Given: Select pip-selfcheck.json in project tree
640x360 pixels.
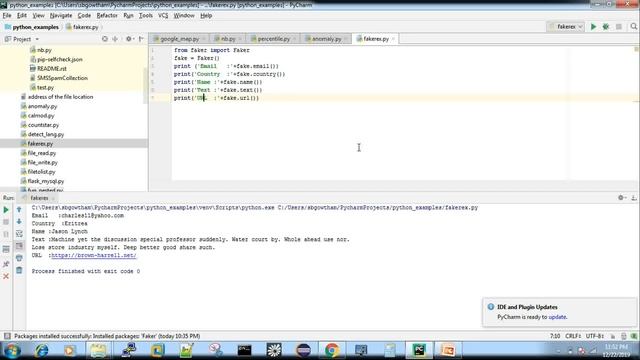Looking at the screenshot, I should tap(60, 59).
